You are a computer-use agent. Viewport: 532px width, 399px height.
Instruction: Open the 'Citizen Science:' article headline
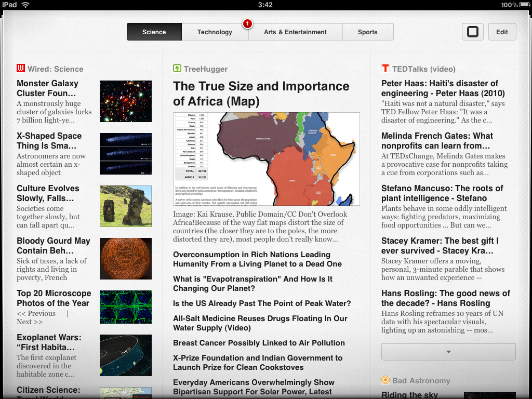[x=48, y=390]
